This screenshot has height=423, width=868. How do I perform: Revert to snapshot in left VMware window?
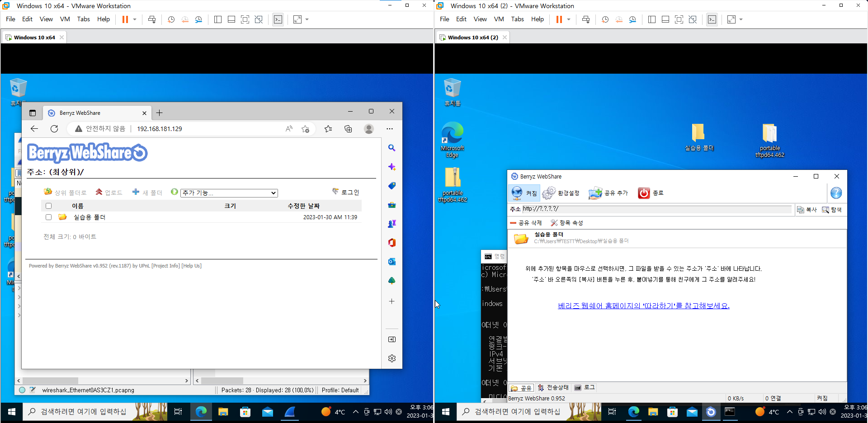coord(185,19)
